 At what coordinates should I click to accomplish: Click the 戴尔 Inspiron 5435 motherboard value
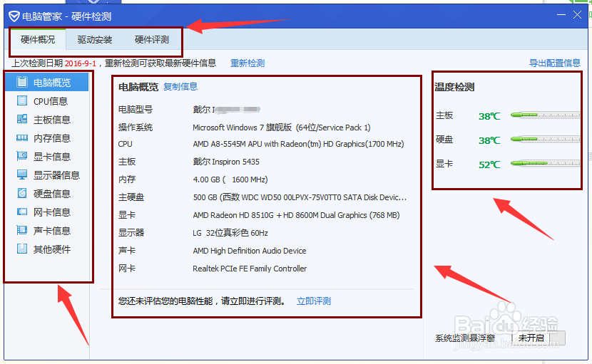[x=226, y=162]
